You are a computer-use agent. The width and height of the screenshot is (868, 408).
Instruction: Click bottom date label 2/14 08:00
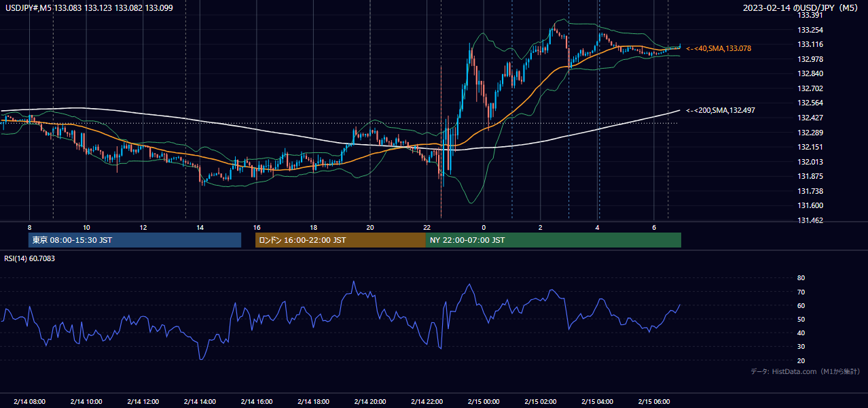click(29, 402)
